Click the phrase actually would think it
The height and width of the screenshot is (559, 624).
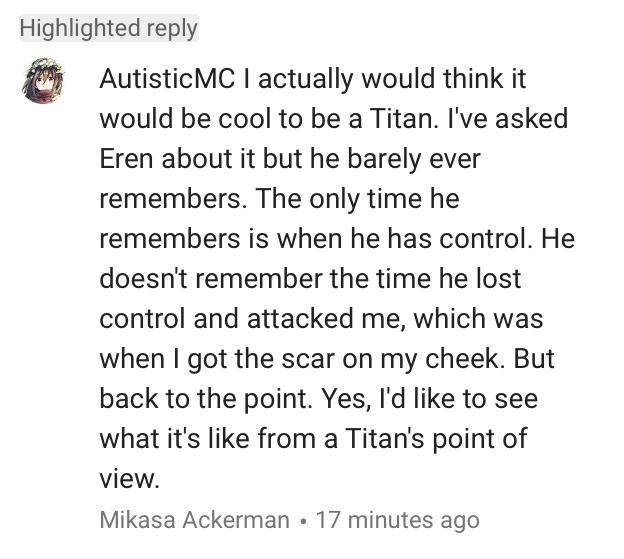click(392, 78)
